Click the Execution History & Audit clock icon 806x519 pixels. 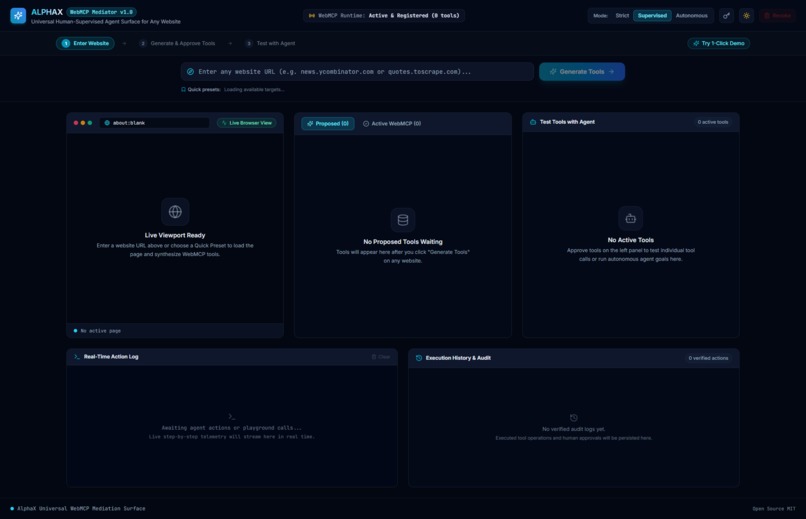coord(419,358)
